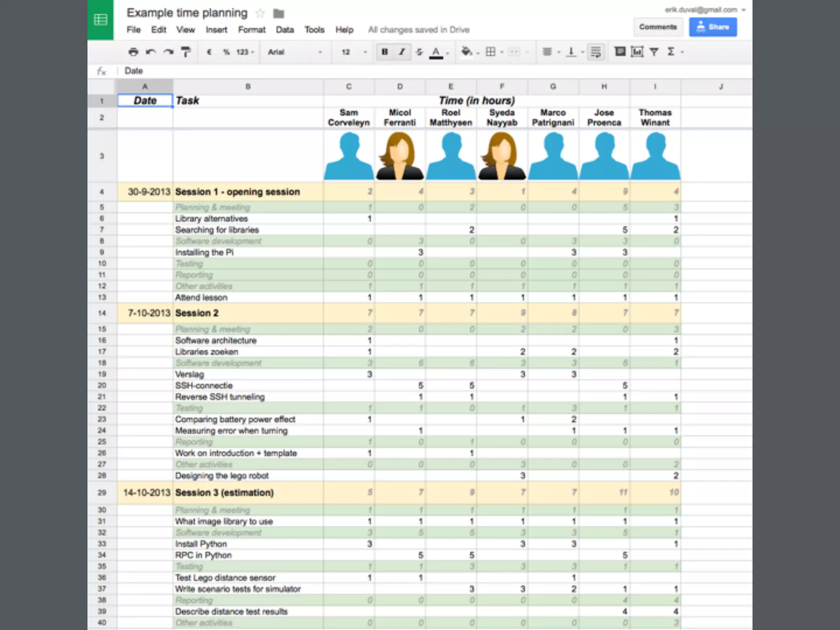Open the Arial font dropdown
Image resolution: width=840 pixels, height=630 pixels.
click(294, 52)
